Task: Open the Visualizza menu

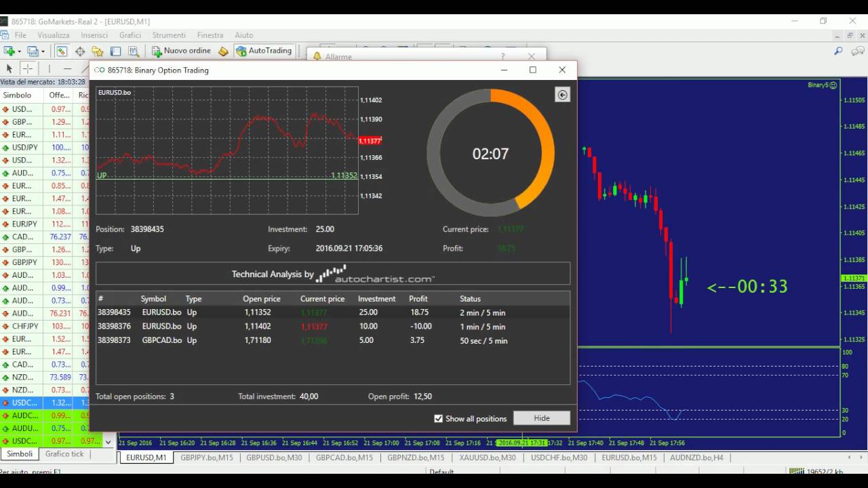Action: pos(54,35)
